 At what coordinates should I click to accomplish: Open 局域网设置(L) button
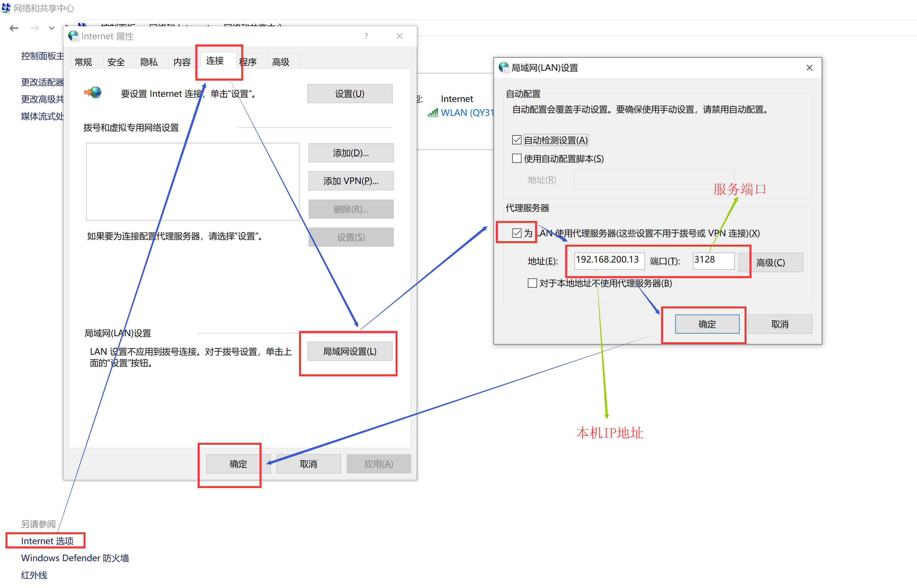pos(350,351)
